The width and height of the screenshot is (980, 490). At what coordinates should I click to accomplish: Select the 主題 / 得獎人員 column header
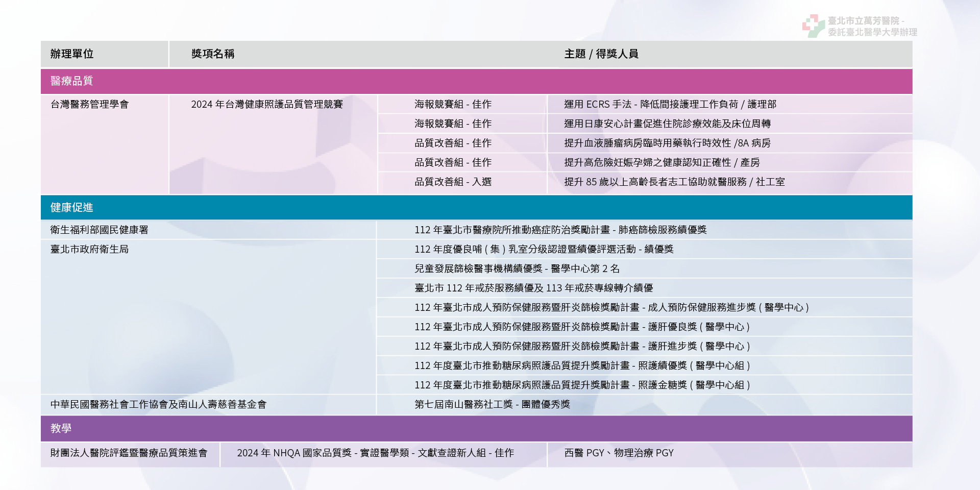point(601,54)
